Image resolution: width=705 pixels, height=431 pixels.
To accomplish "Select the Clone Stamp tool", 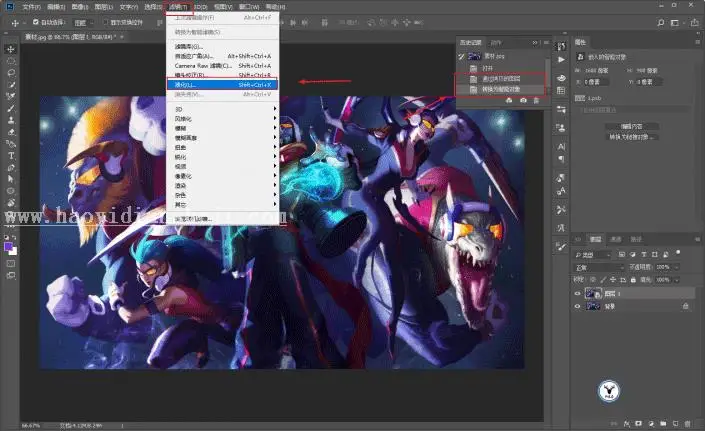I will pyautogui.click(x=11, y=120).
